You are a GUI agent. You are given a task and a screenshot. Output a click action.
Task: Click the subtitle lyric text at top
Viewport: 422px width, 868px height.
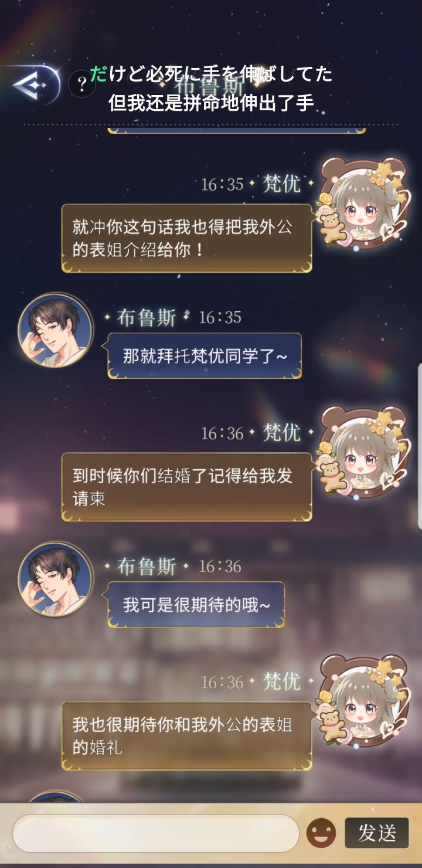pos(212,89)
